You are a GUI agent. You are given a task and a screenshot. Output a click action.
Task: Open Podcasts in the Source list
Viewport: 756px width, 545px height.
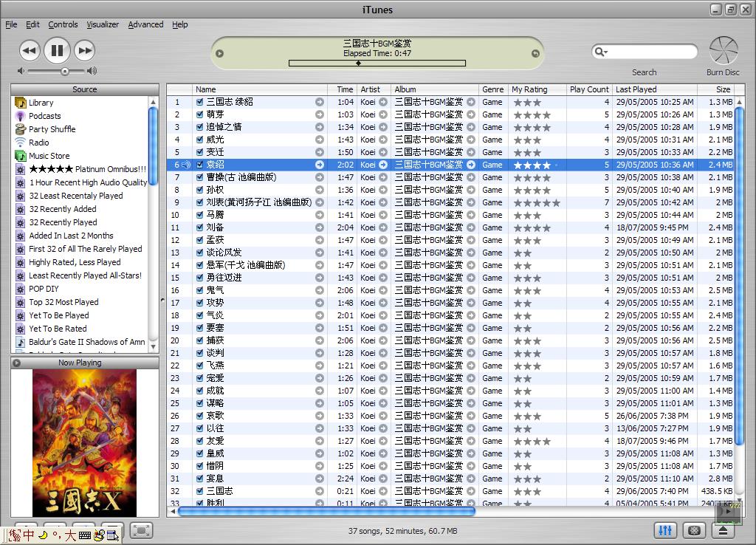(45, 116)
